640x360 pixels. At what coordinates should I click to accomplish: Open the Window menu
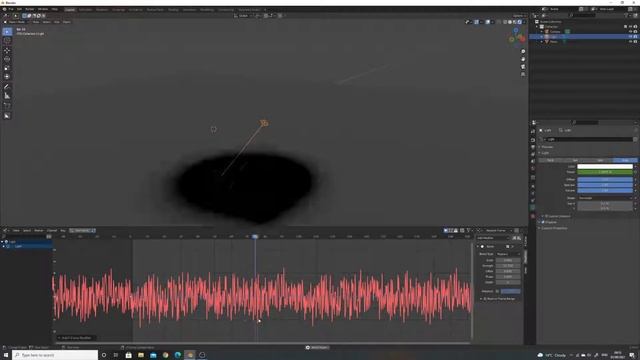pyautogui.click(x=43, y=9)
